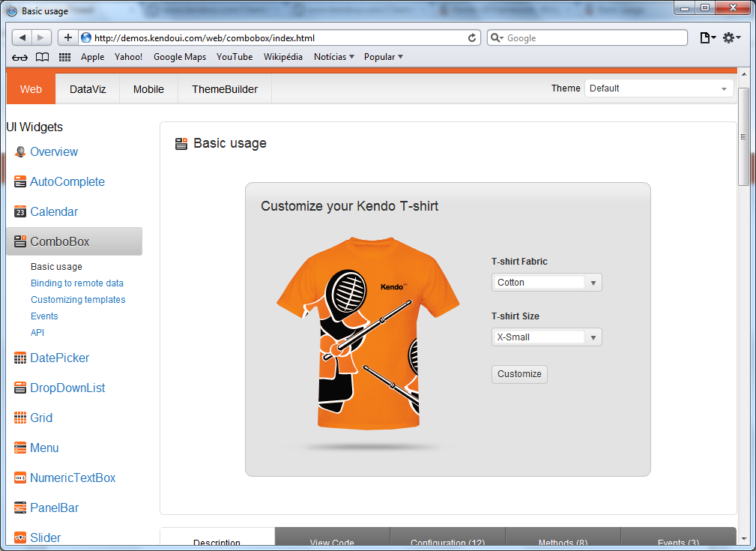Image resolution: width=756 pixels, height=551 pixels.
Task: Open the Theme dropdown
Action: coord(659,88)
